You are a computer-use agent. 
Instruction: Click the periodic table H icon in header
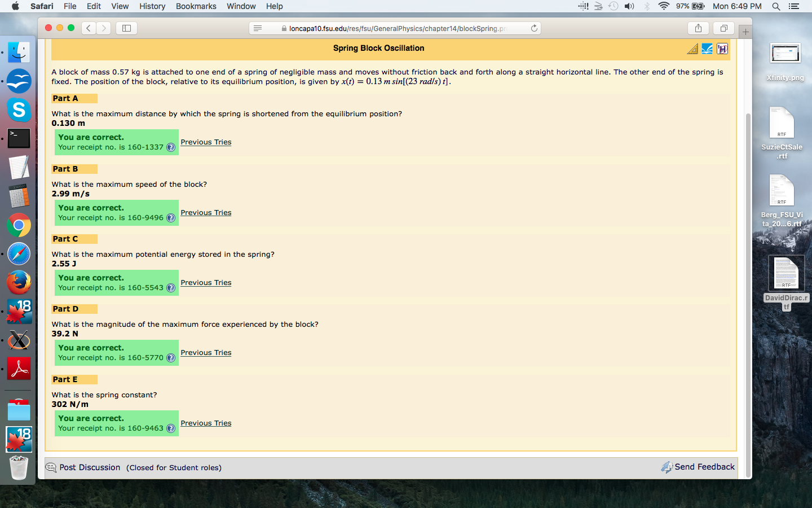point(722,49)
